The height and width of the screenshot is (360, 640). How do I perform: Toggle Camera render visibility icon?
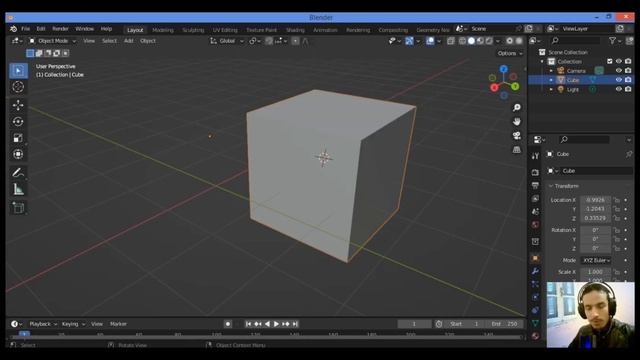(628, 71)
